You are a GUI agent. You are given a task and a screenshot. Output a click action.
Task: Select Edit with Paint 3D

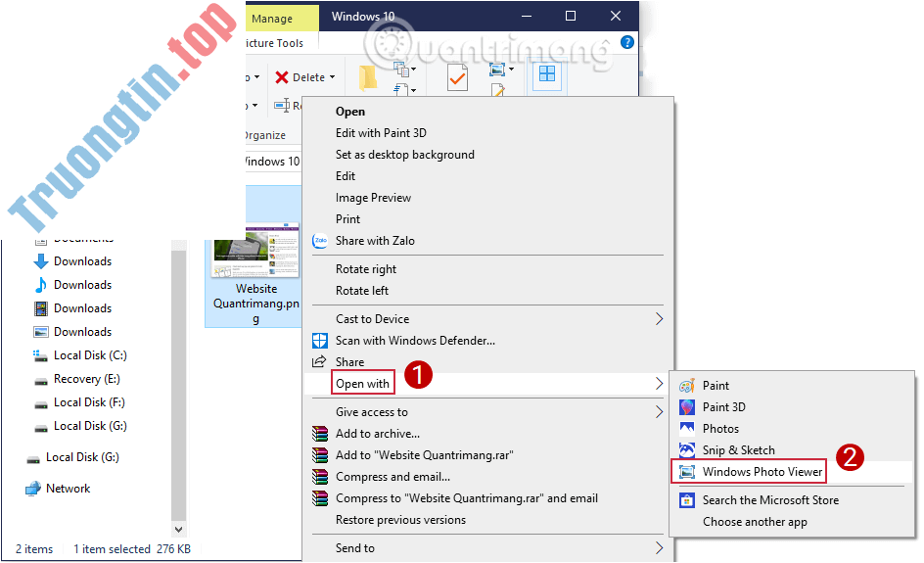pyautogui.click(x=381, y=133)
